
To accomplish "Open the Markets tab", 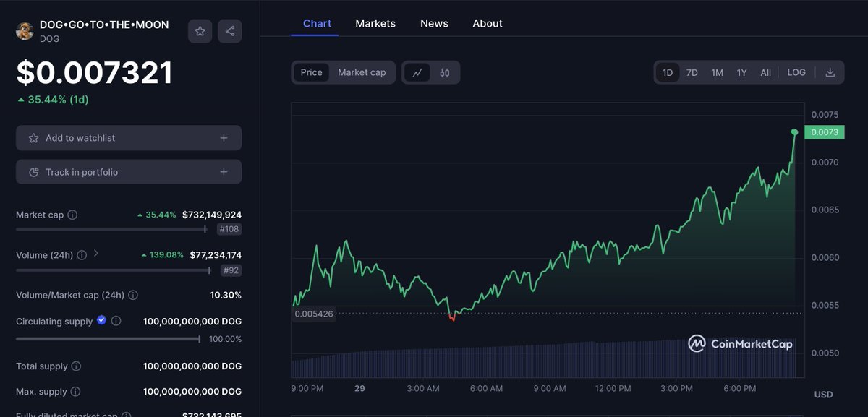I will pos(375,23).
